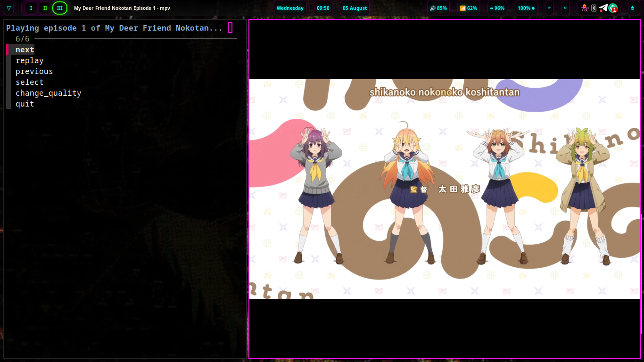
Task: Select the active workspace III
Action: [60, 8]
